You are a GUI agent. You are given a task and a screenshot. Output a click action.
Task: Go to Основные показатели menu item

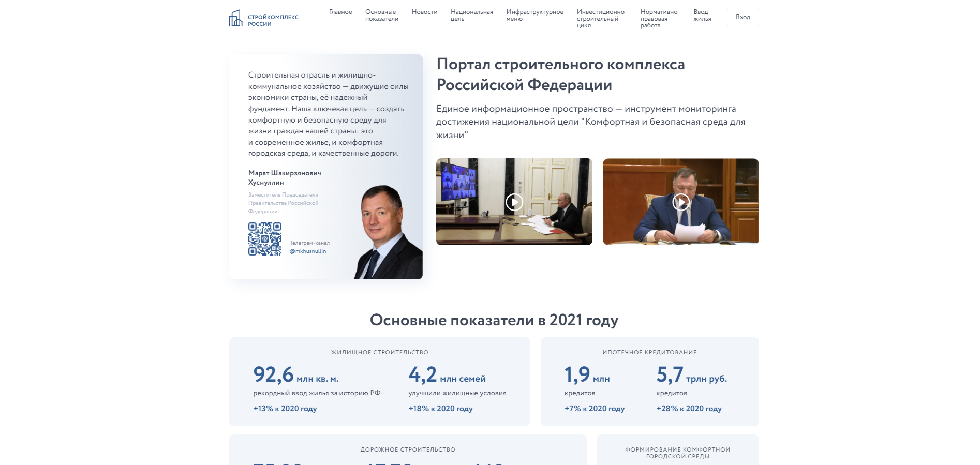tap(381, 16)
